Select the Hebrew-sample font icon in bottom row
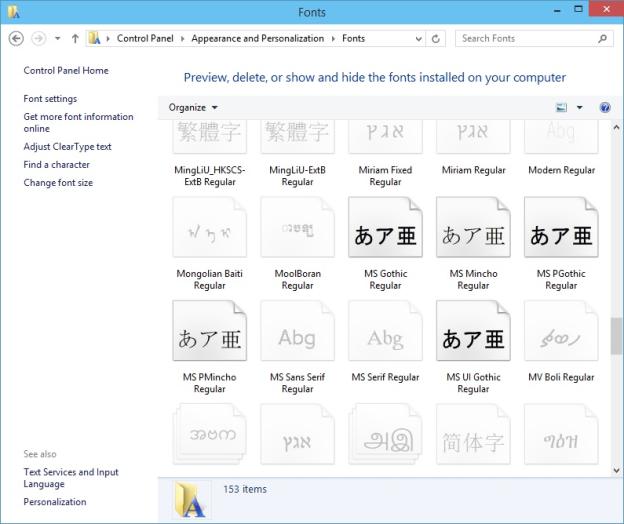 297,434
